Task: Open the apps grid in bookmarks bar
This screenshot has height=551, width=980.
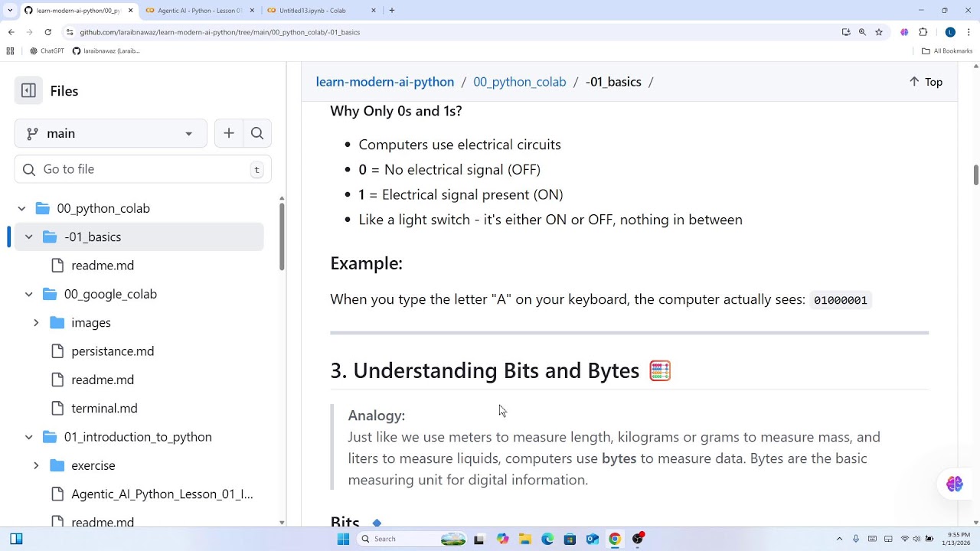Action: tap(10, 51)
